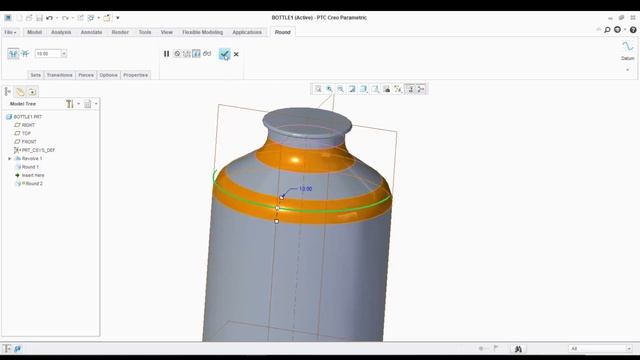Screen dimensions: 640x360
Task: Click the Refit view icon in graphics toolbar
Action: pyautogui.click(x=318, y=89)
